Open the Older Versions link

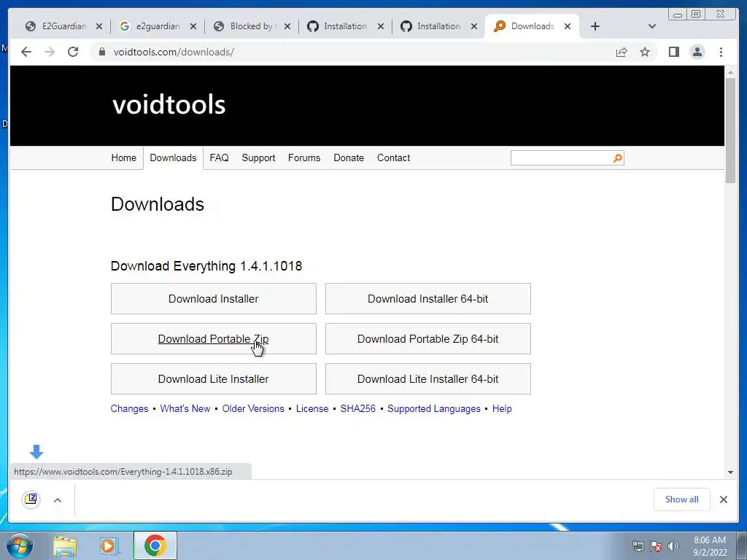[253, 408]
